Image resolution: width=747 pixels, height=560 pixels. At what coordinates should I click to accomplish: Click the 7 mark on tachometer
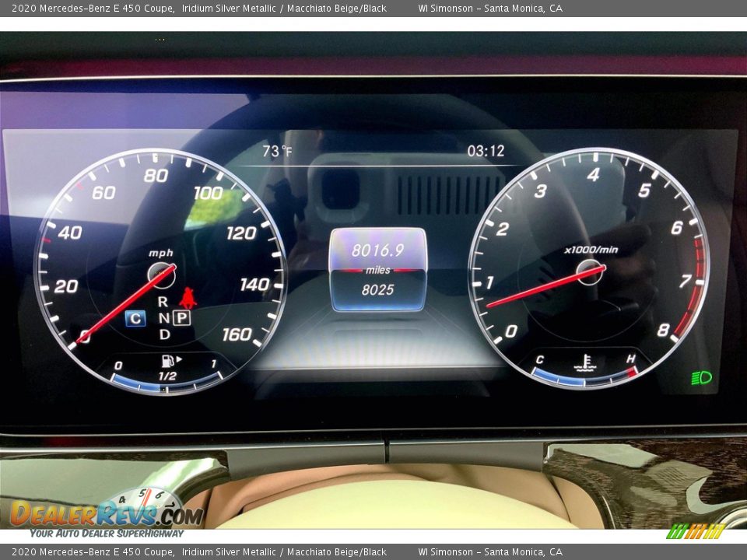tap(686, 281)
